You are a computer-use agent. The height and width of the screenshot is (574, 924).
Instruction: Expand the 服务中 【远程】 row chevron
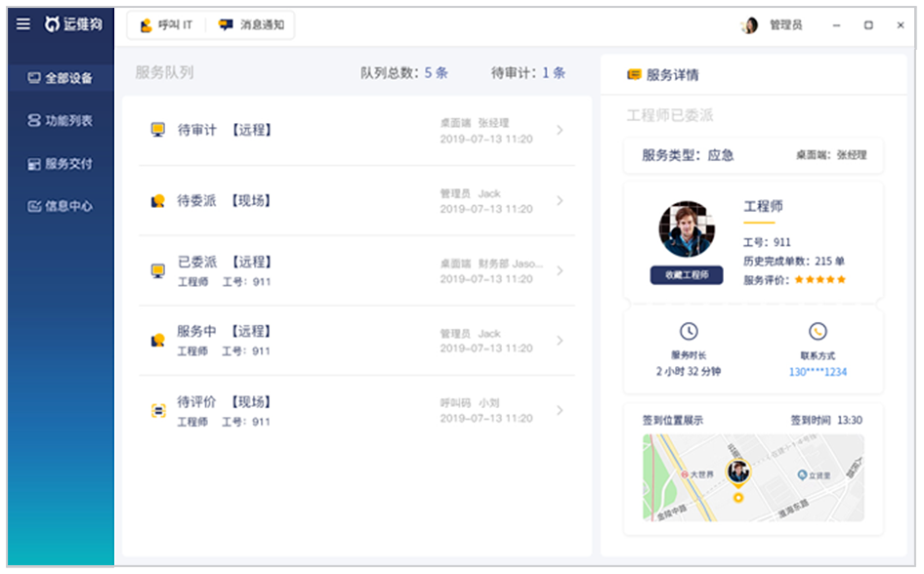click(560, 341)
